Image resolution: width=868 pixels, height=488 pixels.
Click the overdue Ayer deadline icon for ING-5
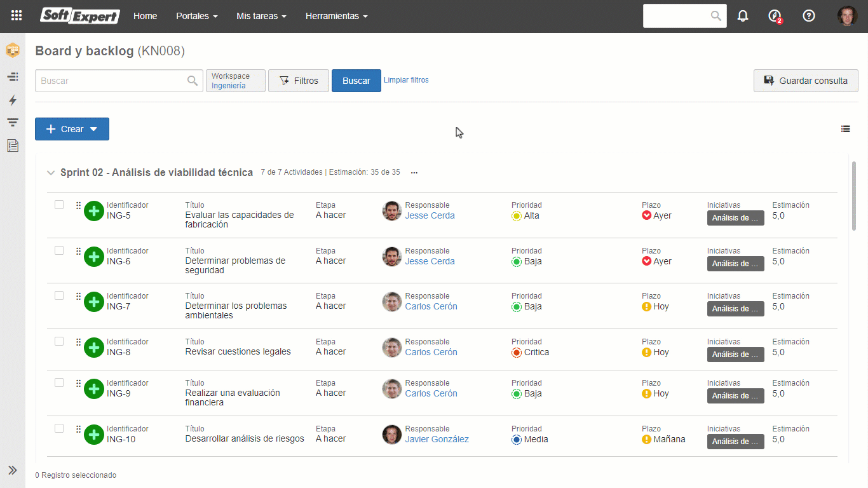point(647,215)
